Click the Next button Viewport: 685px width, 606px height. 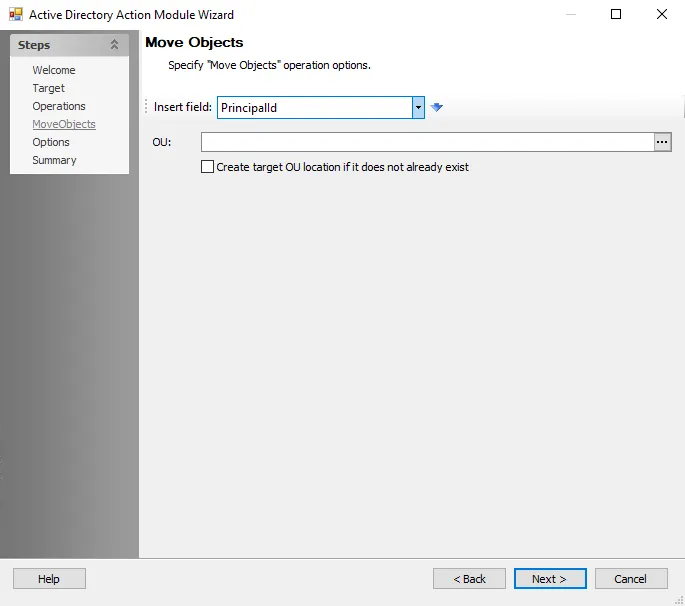click(x=550, y=578)
